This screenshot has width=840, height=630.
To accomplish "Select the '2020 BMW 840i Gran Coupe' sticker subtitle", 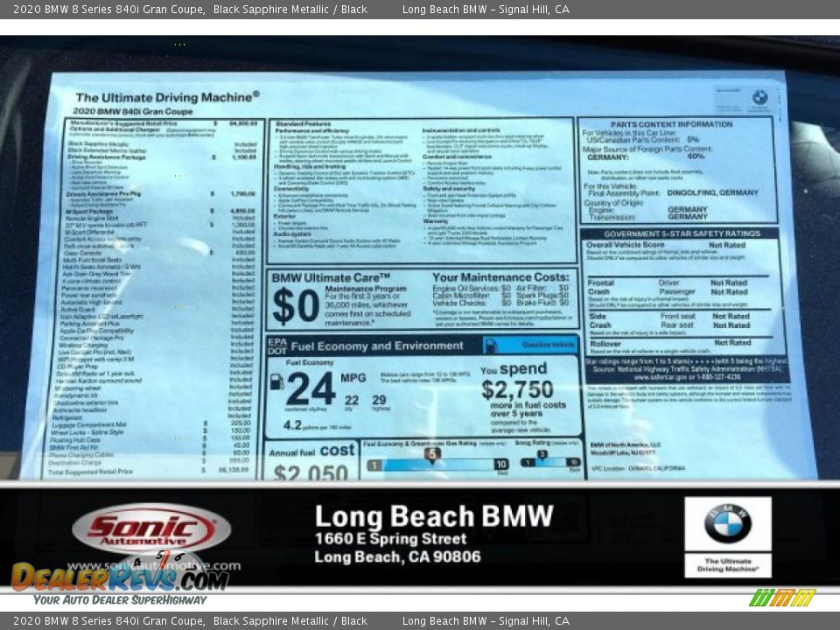I will [132, 111].
